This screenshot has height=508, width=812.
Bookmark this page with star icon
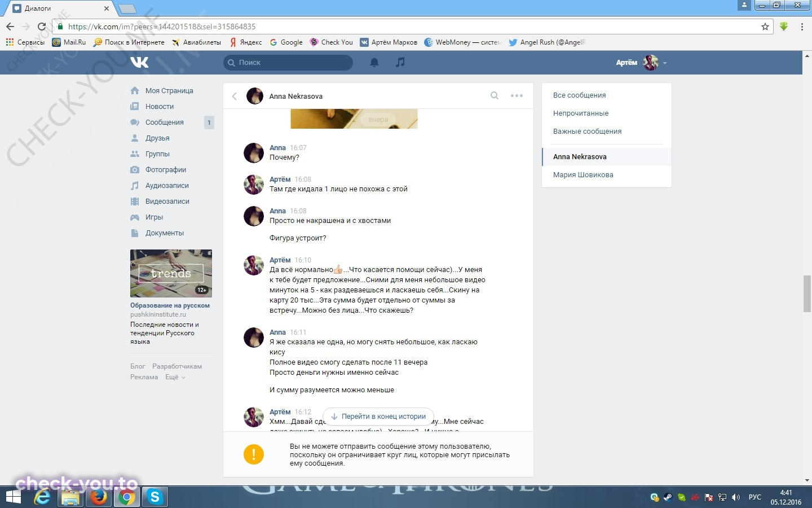click(x=765, y=27)
